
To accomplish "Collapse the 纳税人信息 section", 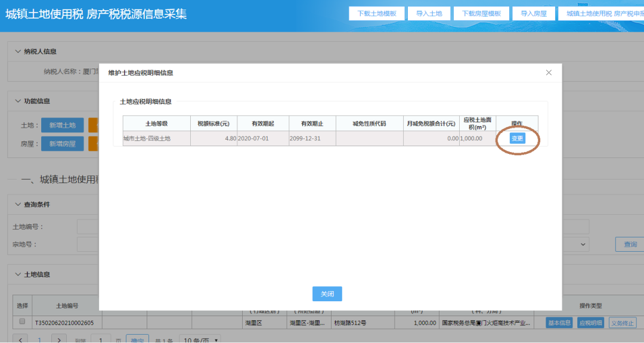I will [x=18, y=51].
